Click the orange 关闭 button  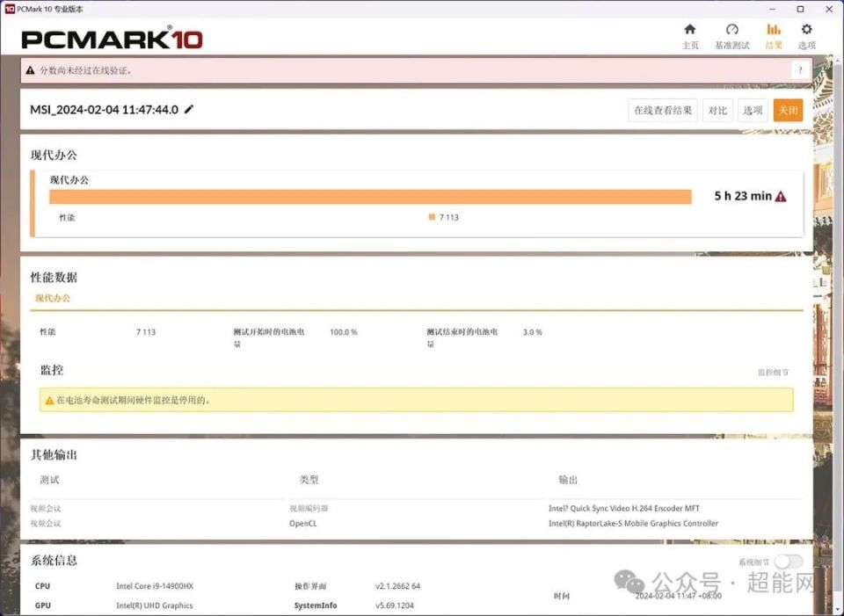(x=788, y=111)
